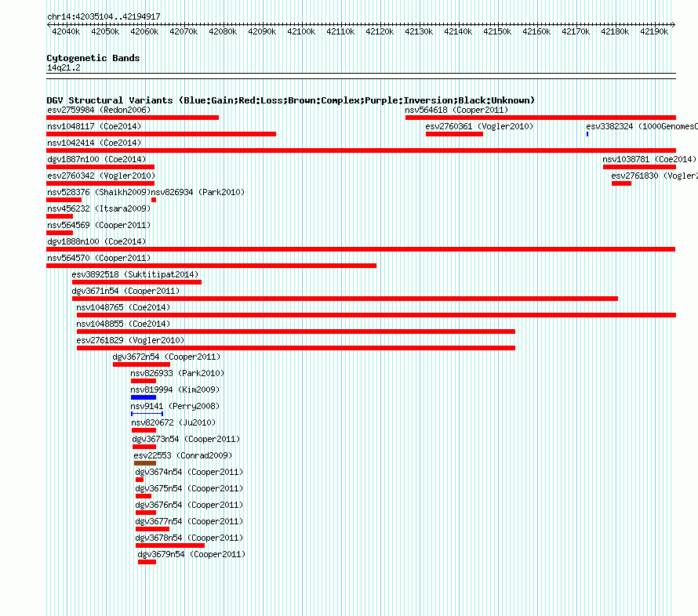This screenshot has height=616, width=698.
Task: Click the small red bar under nsv826934
Action: (154, 200)
